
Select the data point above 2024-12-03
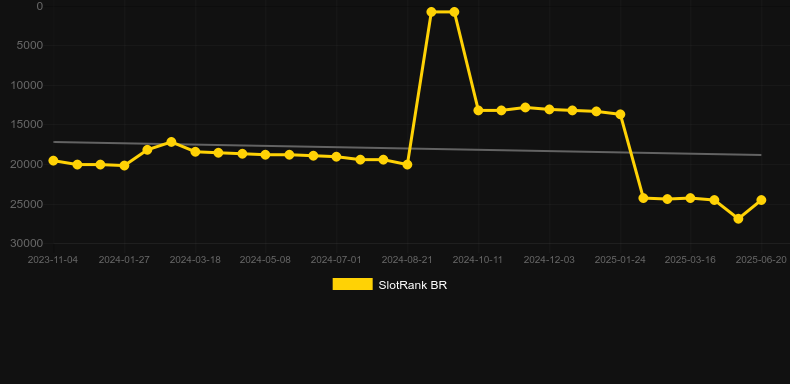pyautogui.click(x=550, y=109)
